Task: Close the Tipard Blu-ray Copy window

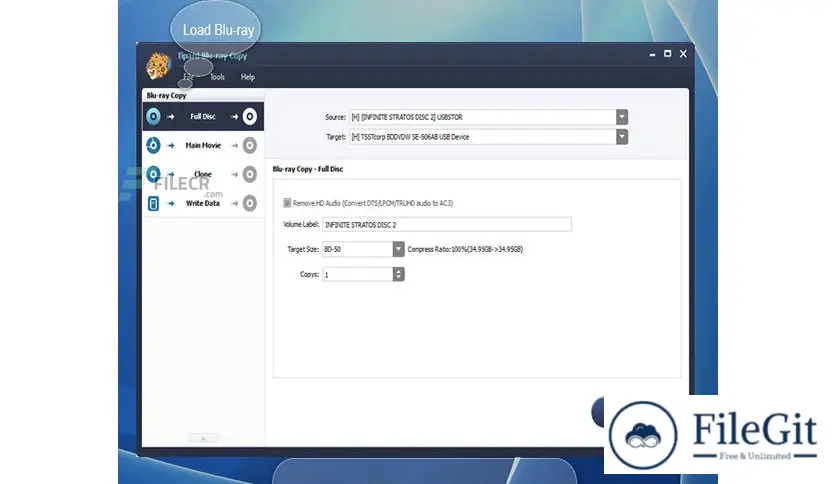Action: point(683,53)
